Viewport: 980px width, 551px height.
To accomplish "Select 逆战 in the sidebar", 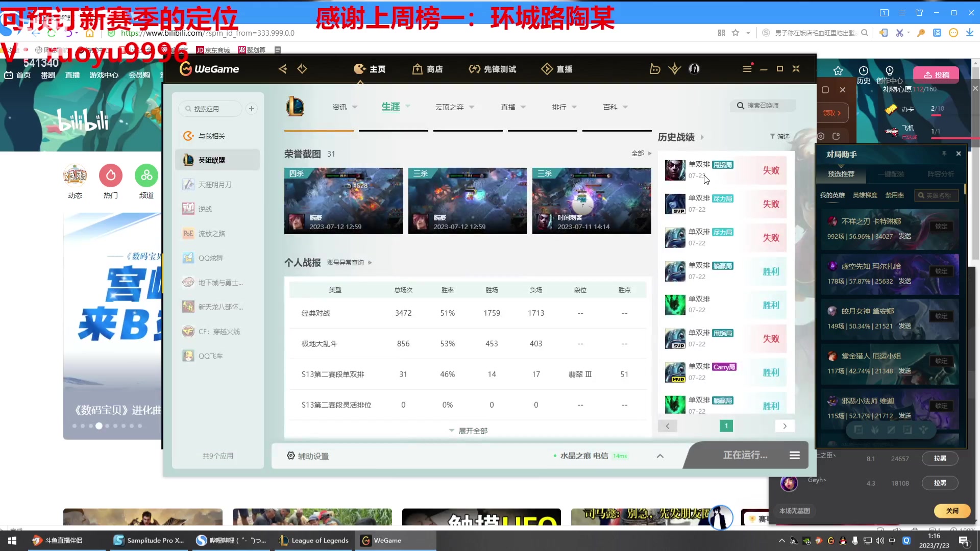I will 217,209.
